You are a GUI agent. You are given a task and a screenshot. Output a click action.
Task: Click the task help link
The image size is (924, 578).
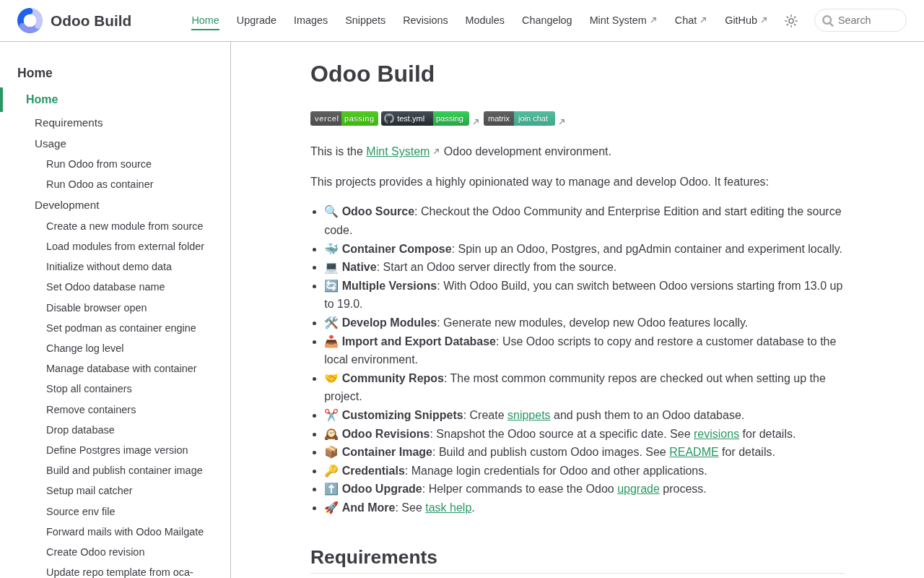click(448, 507)
